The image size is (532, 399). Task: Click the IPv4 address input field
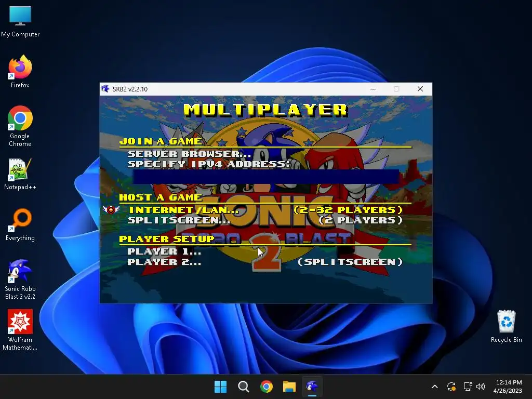point(265,177)
